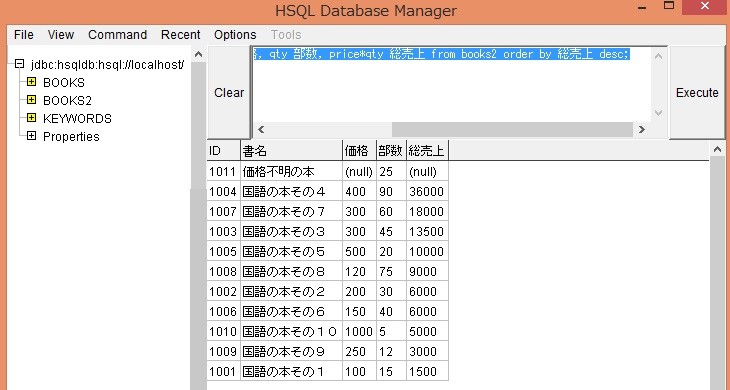
Task: Select the cell with ID 1009
Action: (x=224, y=352)
